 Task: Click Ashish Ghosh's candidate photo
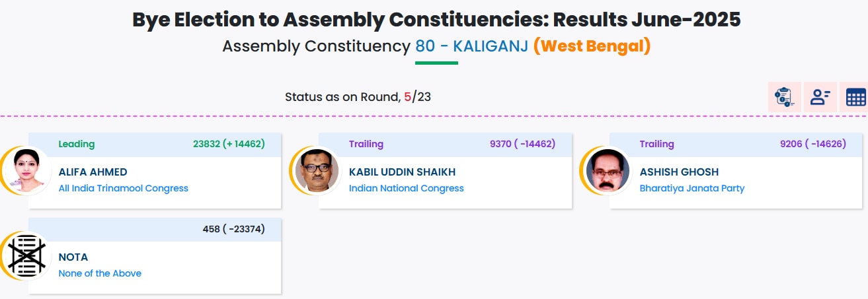coord(605,170)
